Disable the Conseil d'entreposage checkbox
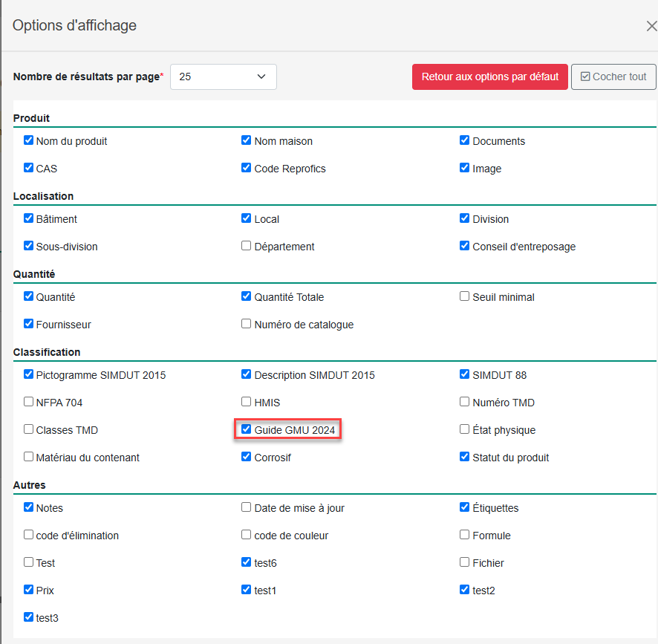This screenshot has width=658, height=644. pos(465,246)
